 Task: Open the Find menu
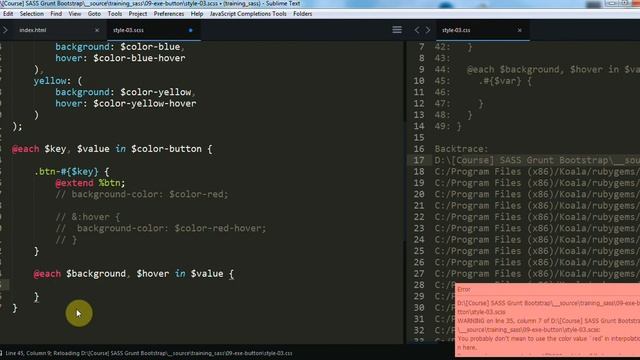point(56,14)
